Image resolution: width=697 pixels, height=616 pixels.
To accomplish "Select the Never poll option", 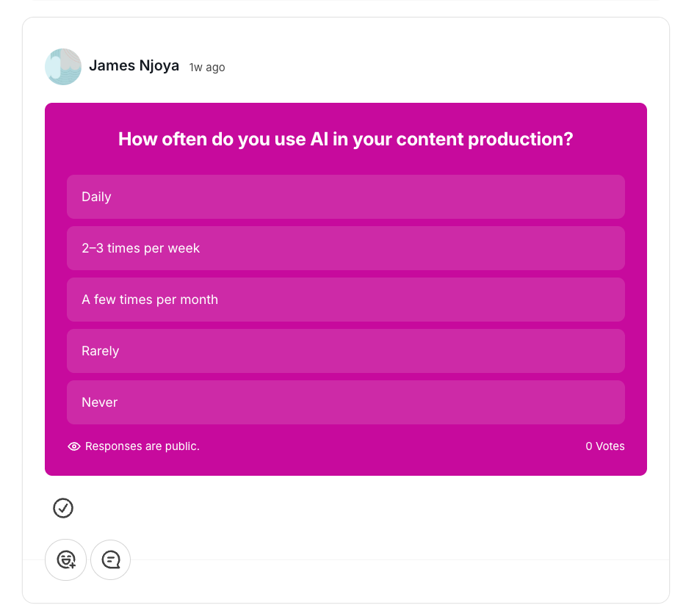I will [x=345, y=402].
